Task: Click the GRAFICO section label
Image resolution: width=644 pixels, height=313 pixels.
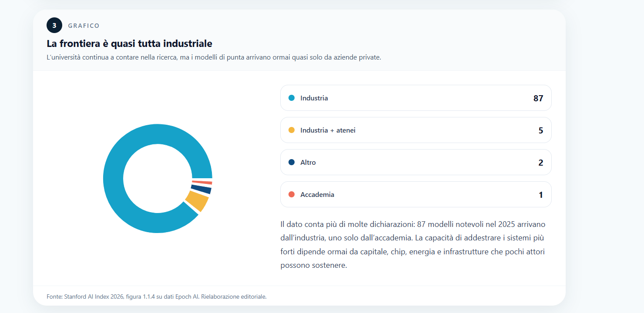Action: tap(84, 26)
